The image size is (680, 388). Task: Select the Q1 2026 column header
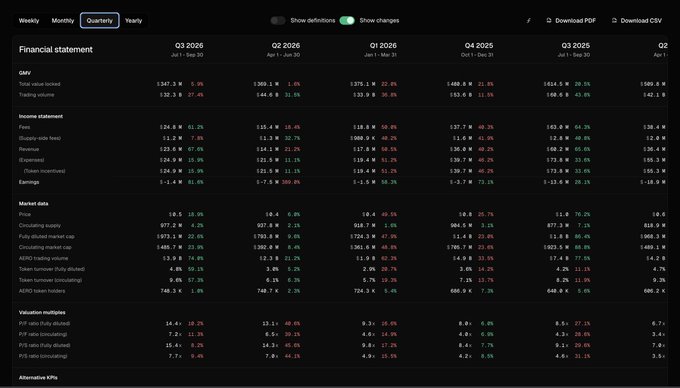(383, 46)
